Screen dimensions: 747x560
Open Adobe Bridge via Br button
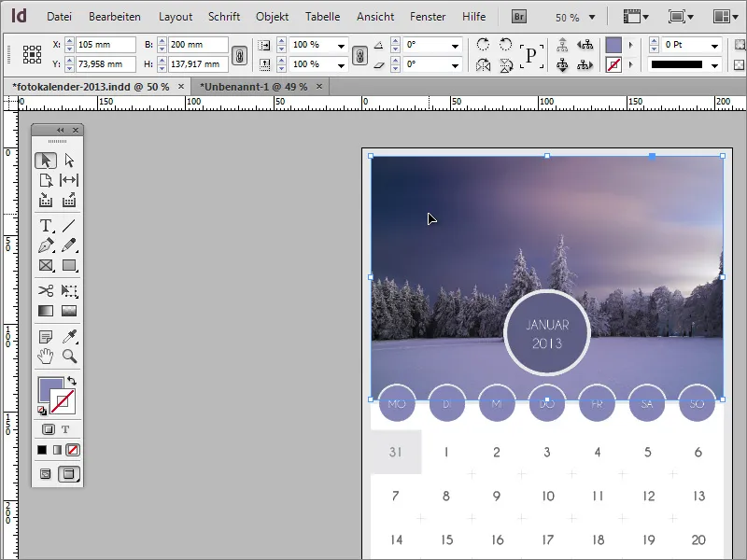[x=519, y=17]
